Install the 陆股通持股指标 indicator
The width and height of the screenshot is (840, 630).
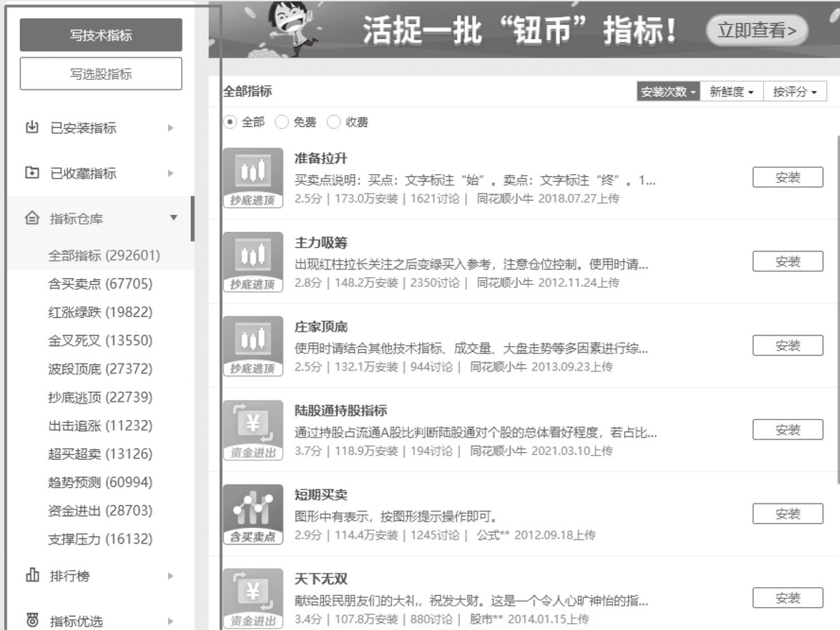(x=787, y=430)
